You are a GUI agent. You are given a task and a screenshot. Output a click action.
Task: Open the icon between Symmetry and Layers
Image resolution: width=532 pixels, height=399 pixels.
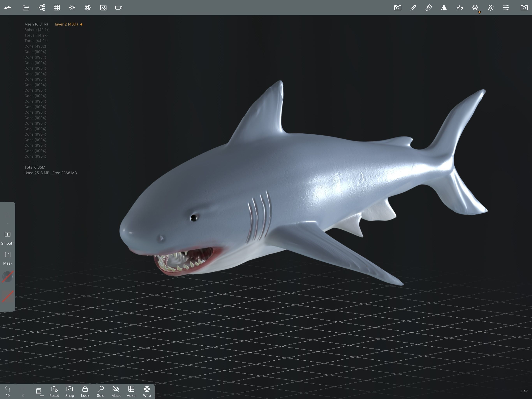(460, 8)
